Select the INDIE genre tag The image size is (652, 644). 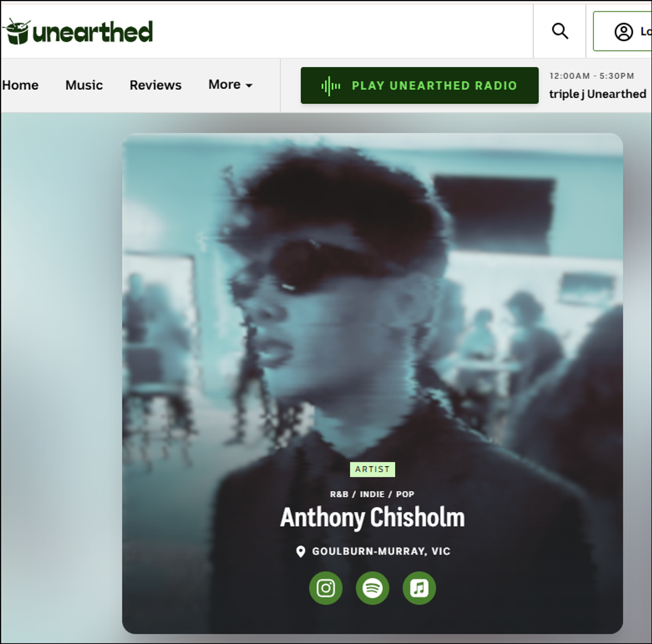pyautogui.click(x=372, y=494)
